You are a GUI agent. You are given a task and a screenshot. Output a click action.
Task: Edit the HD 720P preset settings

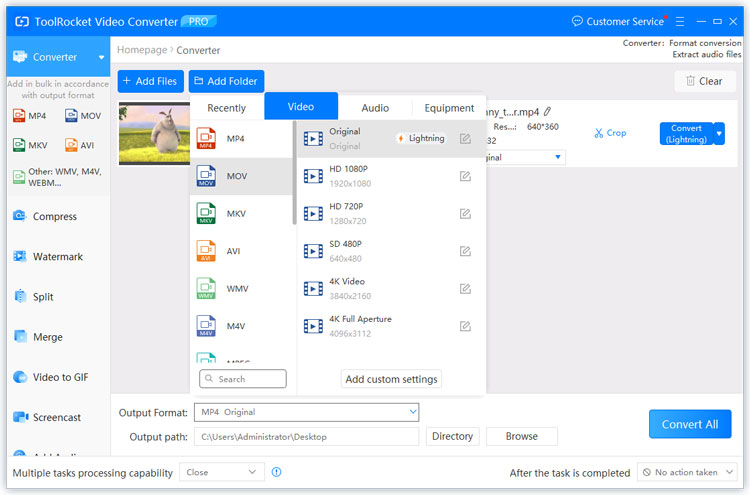point(465,213)
